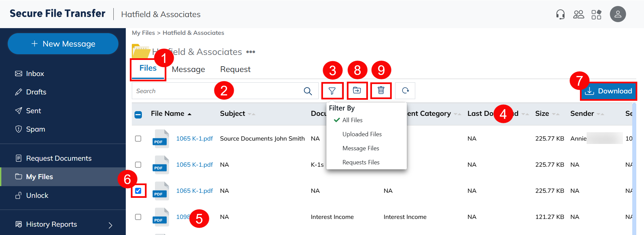Switch to the Message tab
This screenshot has width=644, height=235.
pos(188,69)
